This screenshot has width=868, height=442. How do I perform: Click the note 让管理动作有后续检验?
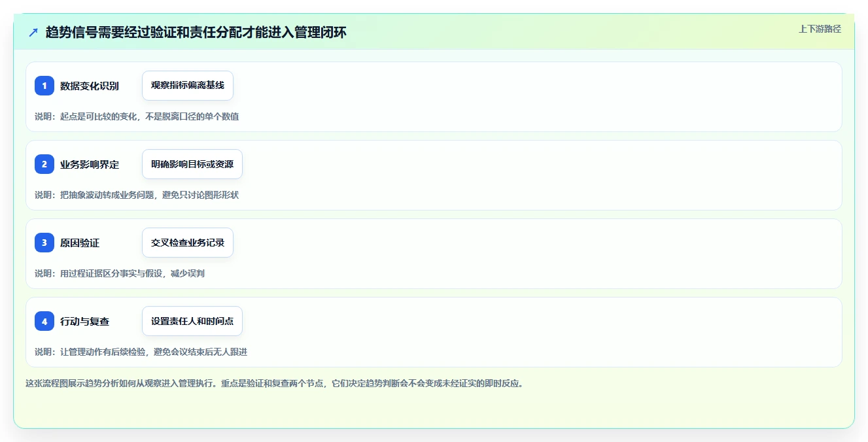(103, 352)
